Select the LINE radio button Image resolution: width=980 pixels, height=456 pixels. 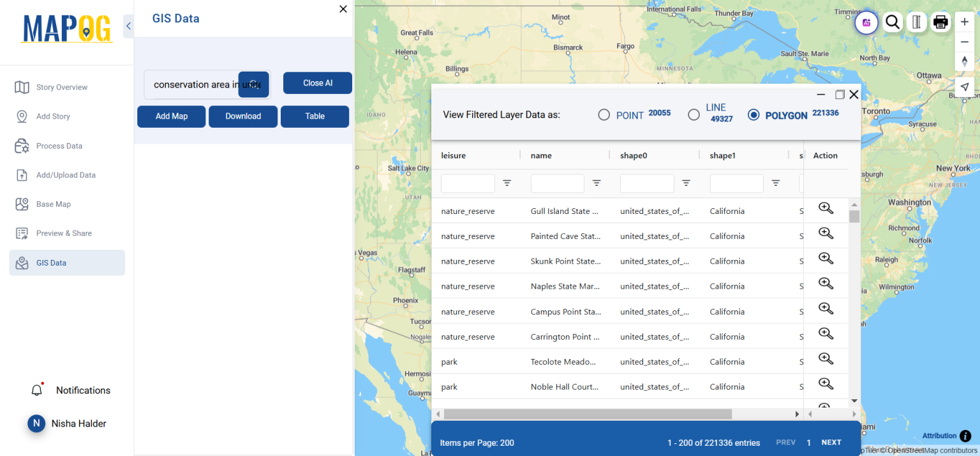coord(694,114)
